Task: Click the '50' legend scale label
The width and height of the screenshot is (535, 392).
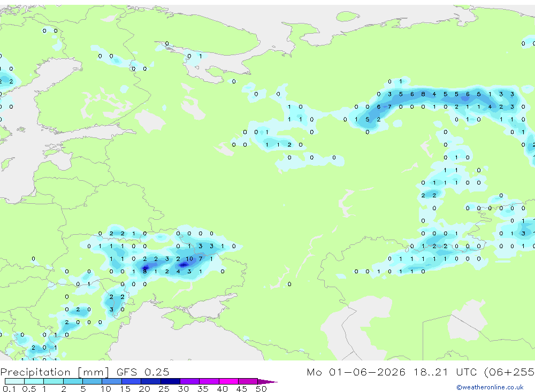Action: click(261, 389)
